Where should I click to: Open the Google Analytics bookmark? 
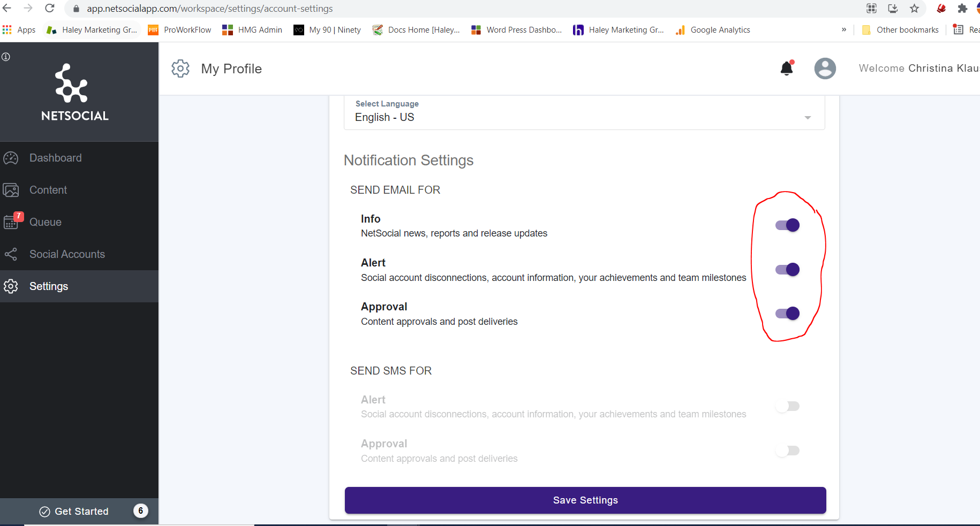pos(713,30)
